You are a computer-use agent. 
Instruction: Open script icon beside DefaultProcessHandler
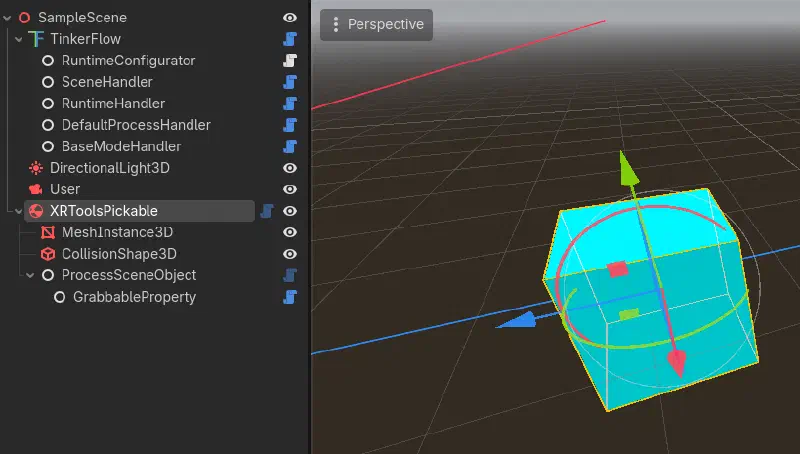click(x=290, y=124)
